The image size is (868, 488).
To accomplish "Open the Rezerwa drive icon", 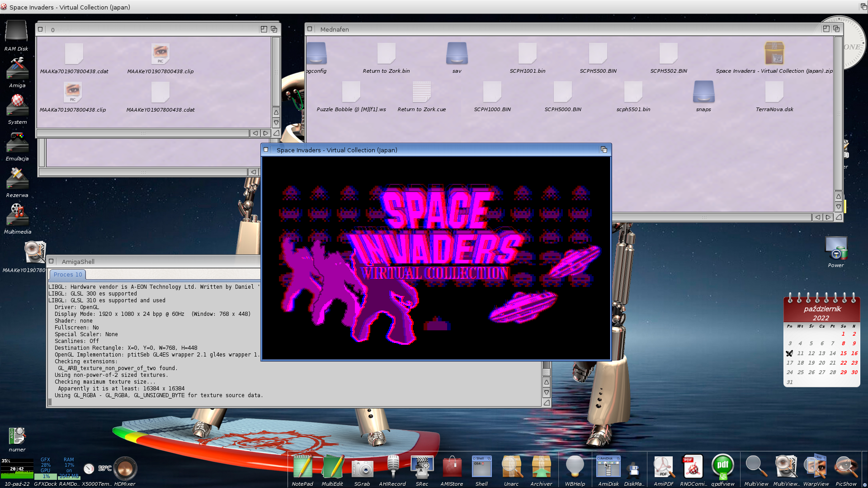I will tap(17, 178).
